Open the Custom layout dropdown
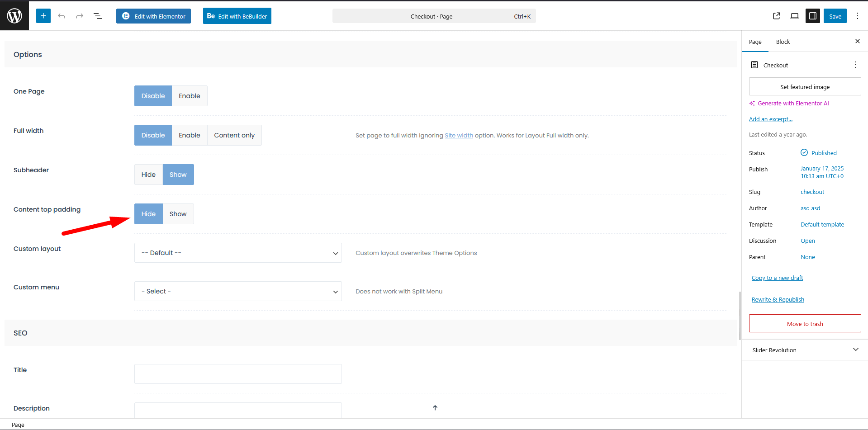 238,253
